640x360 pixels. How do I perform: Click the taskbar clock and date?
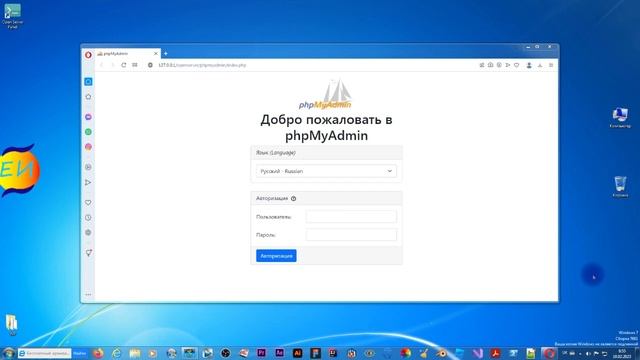pyautogui.click(x=622, y=353)
